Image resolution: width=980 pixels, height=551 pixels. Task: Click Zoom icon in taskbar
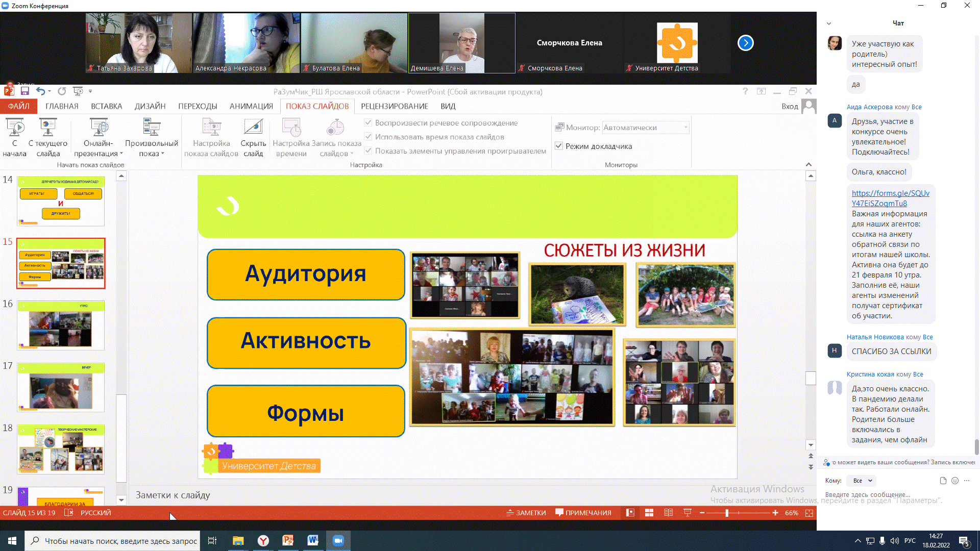point(338,541)
